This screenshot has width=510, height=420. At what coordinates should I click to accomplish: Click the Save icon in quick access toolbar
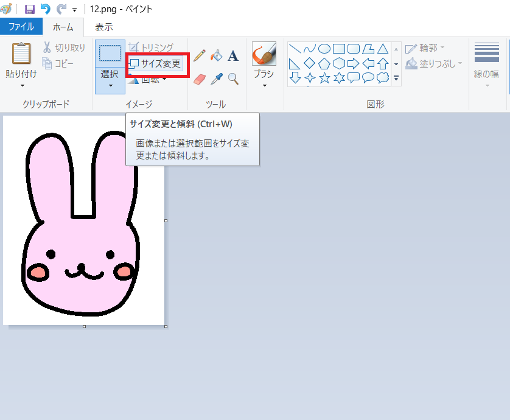30,9
